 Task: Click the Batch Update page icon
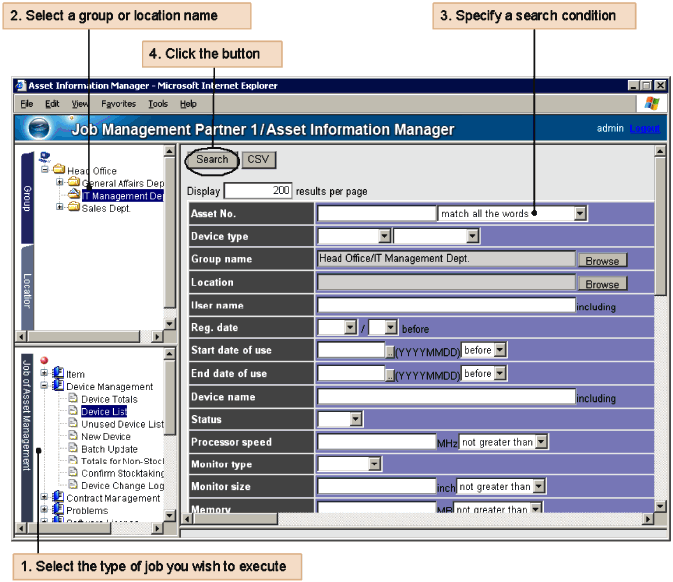[x=72, y=449]
